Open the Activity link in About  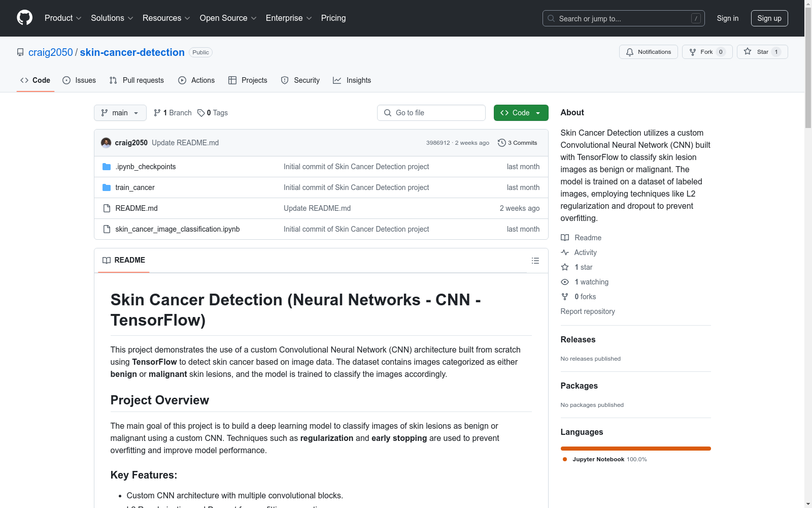coord(579,252)
